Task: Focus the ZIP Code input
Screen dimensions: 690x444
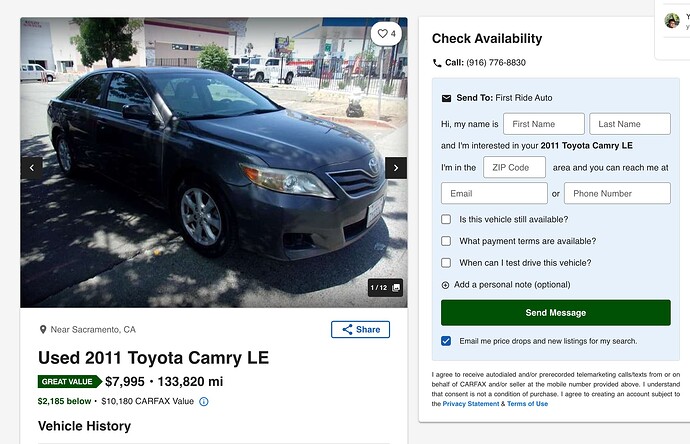Action: (x=514, y=167)
